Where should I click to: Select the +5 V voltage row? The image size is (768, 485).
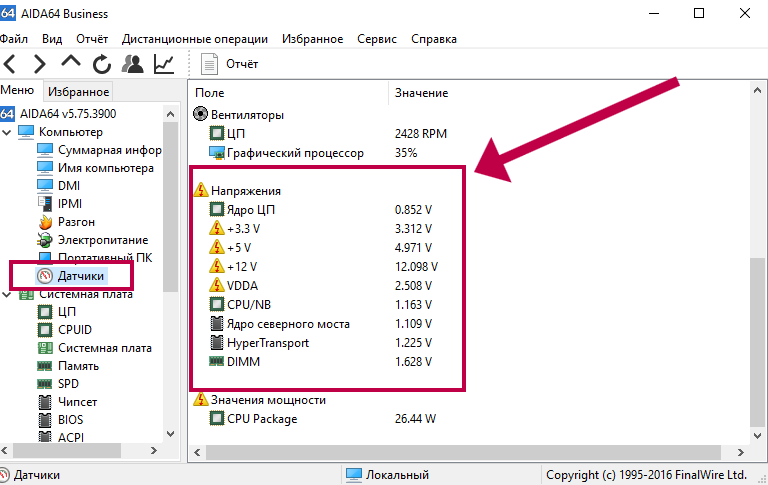(320, 247)
